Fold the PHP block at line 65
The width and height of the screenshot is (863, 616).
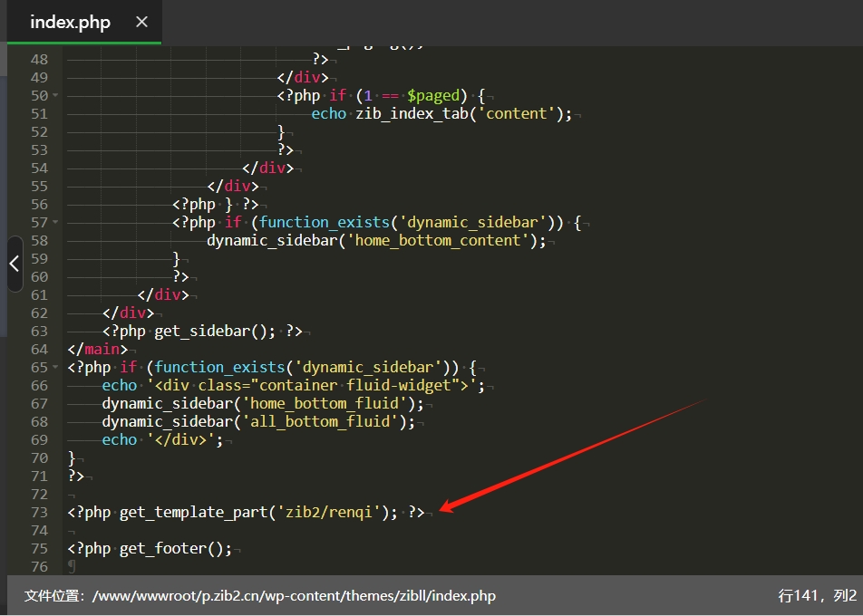pos(55,367)
